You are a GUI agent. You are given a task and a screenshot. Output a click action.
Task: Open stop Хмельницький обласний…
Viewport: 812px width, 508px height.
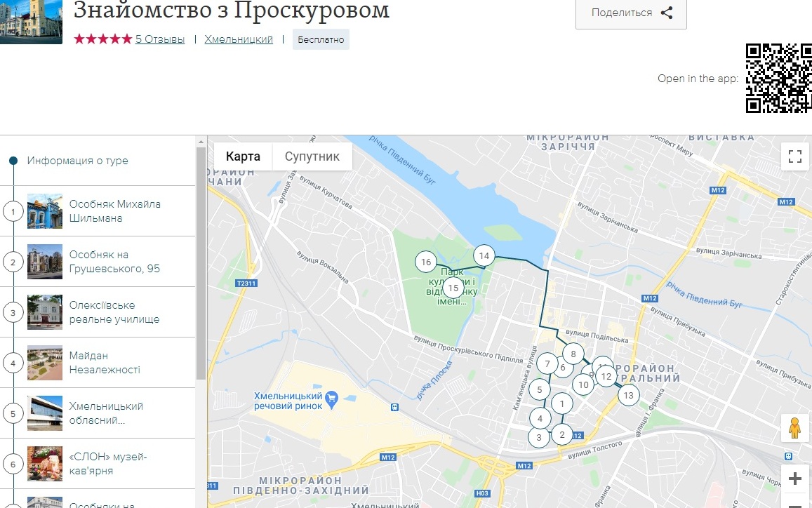pyautogui.click(x=98, y=413)
